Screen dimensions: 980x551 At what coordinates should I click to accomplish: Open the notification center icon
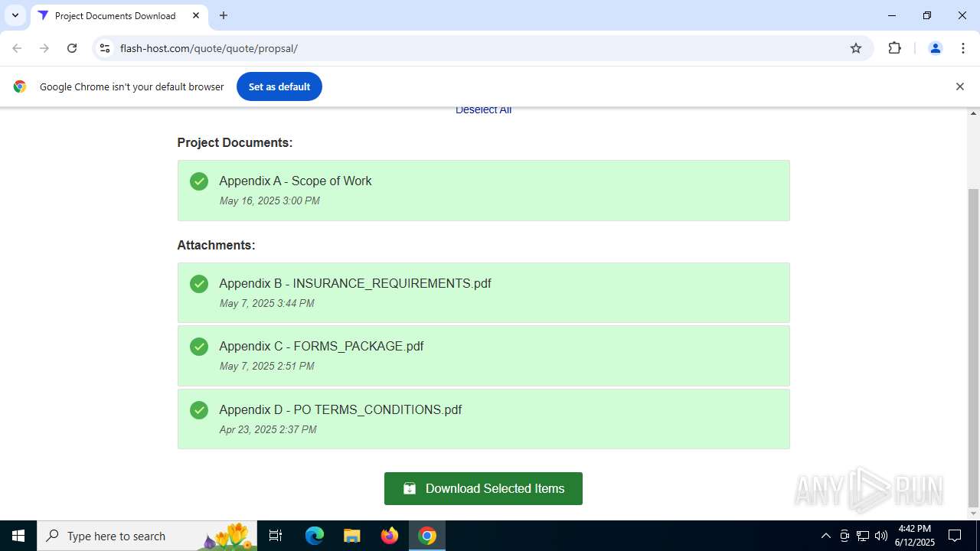pyautogui.click(x=955, y=536)
